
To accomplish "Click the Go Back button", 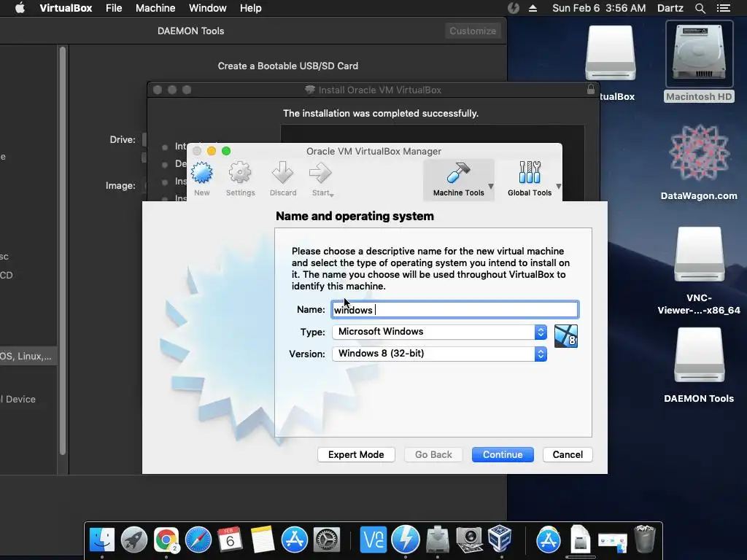I will pos(433,455).
